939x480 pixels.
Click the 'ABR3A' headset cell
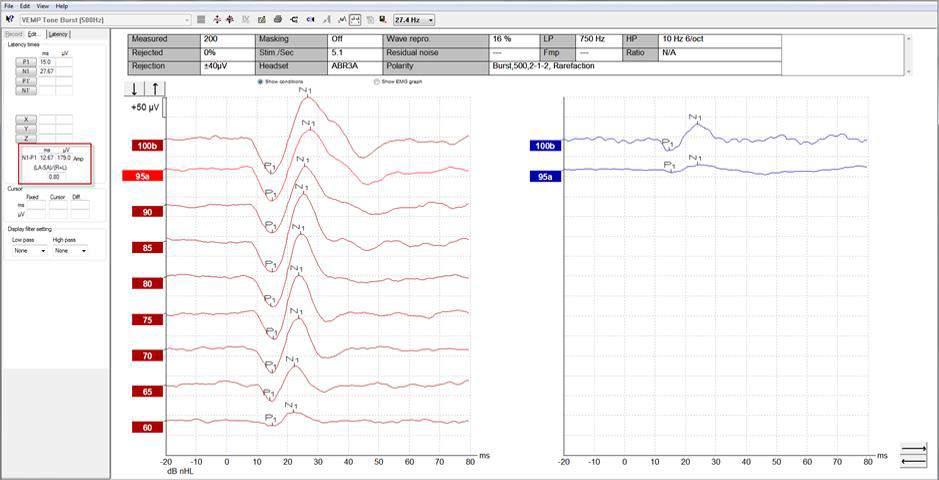[355, 66]
